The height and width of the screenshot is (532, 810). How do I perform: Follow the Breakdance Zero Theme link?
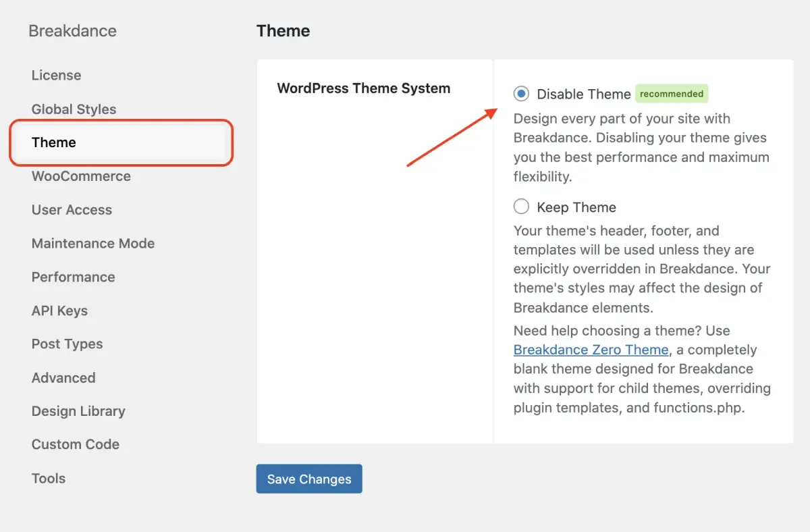pos(591,350)
